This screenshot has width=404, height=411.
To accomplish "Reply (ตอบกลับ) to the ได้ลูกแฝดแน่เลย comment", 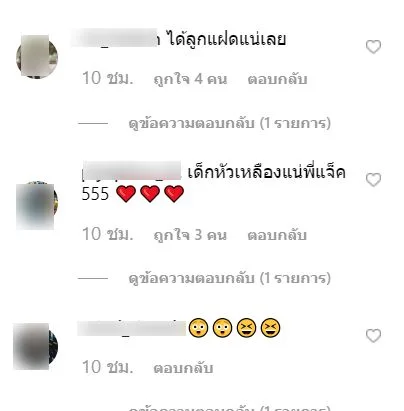I will coord(277,79).
